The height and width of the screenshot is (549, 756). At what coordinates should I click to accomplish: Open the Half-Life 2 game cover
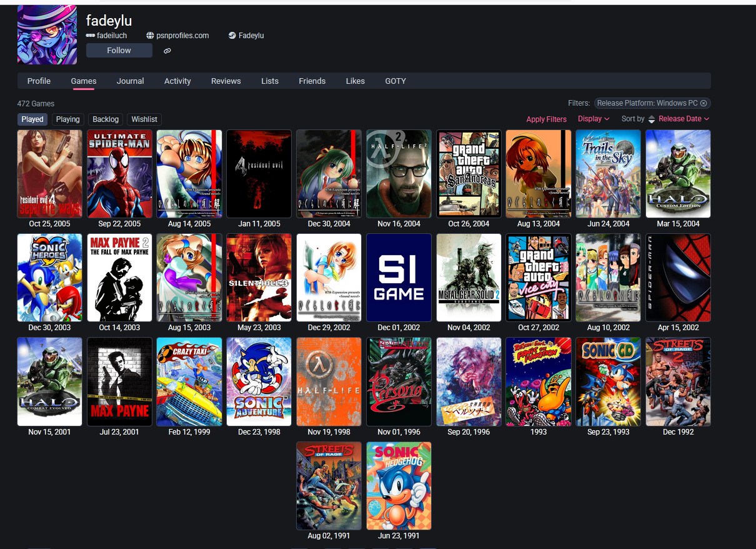pos(399,174)
